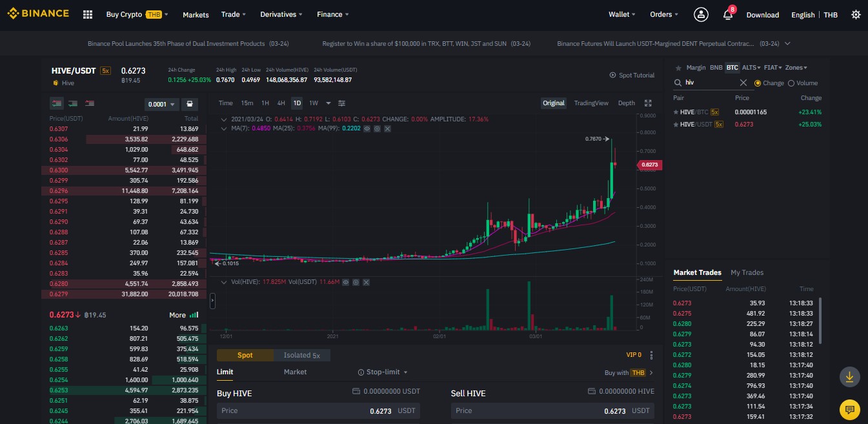
Task: Hide the MA indicator with eye icon
Action: (367, 128)
